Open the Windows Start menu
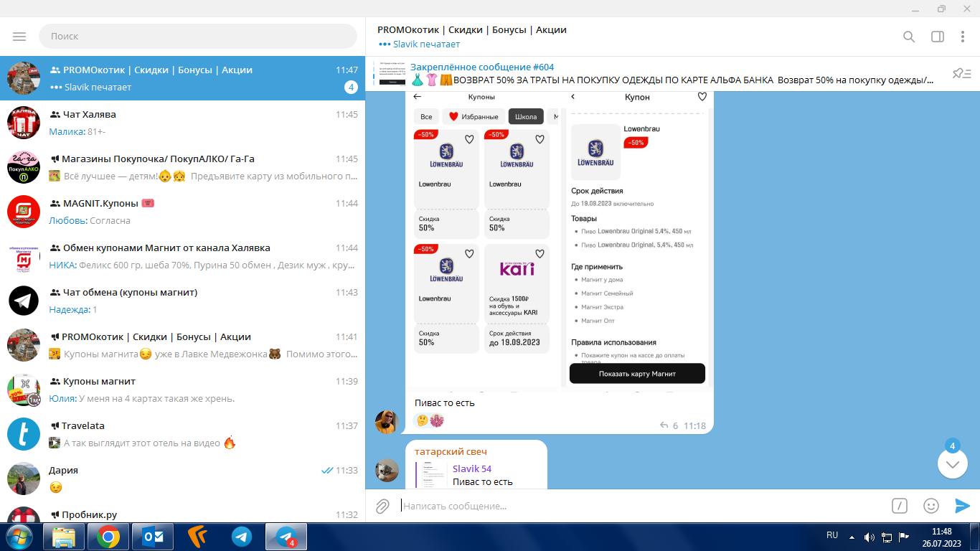The image size is (980, 551). click(x=19, y=536)
